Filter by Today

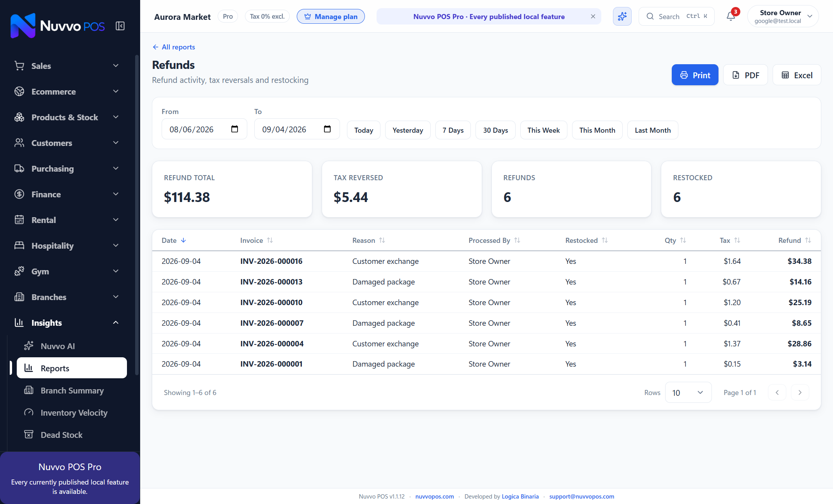[x=363, y=130]
